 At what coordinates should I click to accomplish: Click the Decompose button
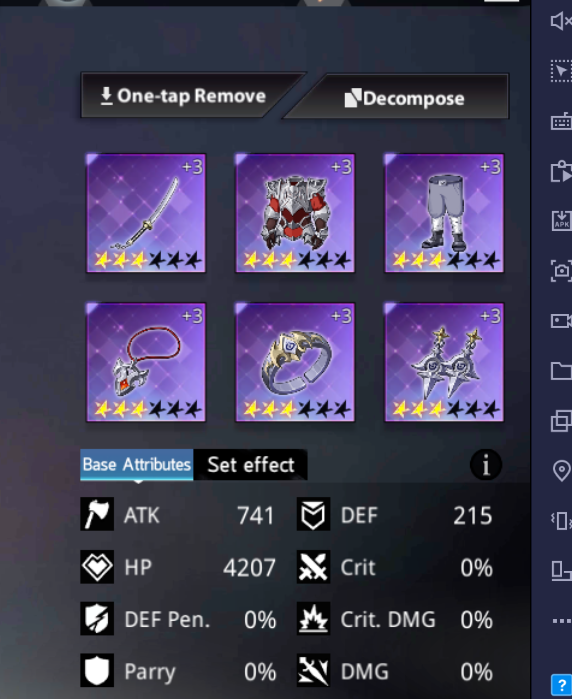click(403, 98)
